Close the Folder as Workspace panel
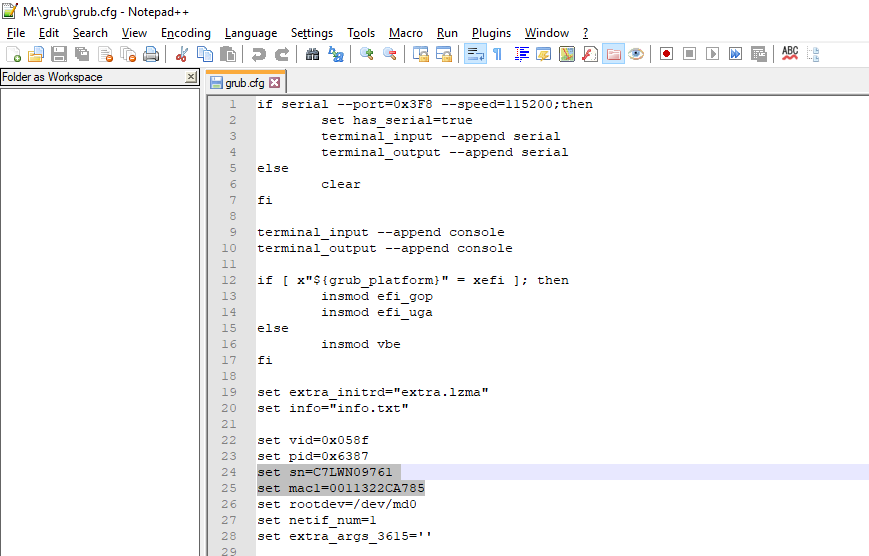The width and height of the screenshot is (869, 556). pos(191,76)
